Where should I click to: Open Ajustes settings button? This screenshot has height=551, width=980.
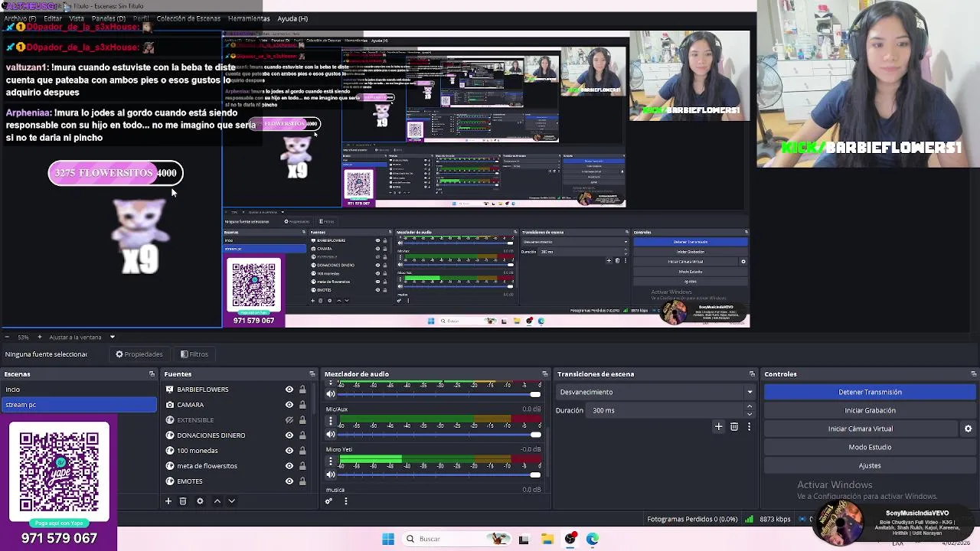tap(870, 465)
